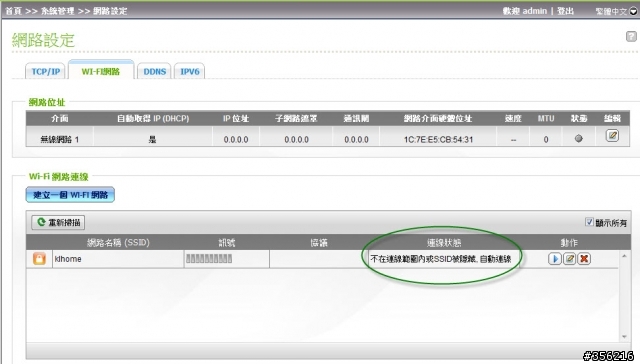
Task: Click the 登出 logout link
Action: [x=565, y=11]
